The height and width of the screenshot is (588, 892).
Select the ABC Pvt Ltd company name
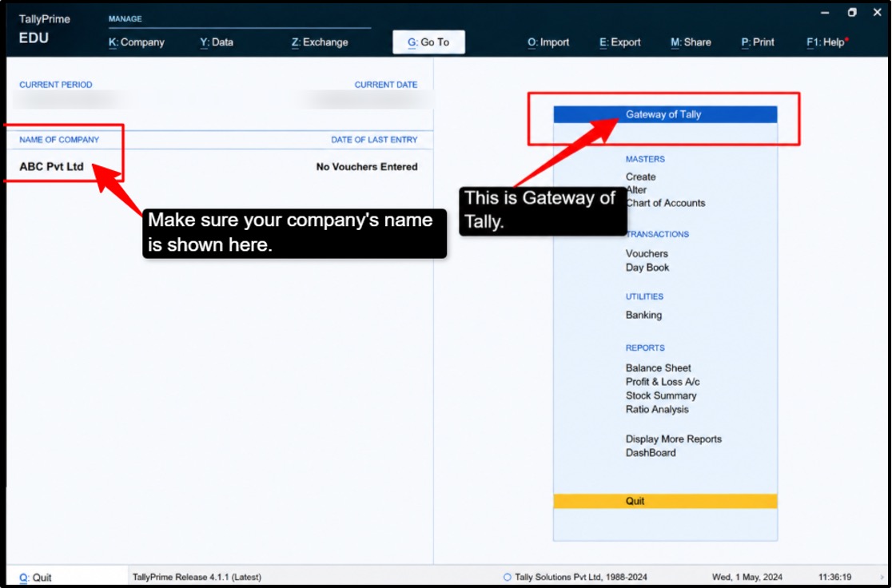pos(52,167)
